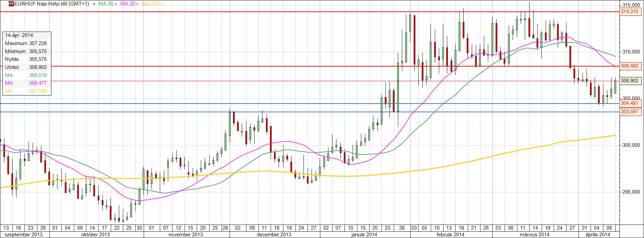Open the MA 20 indicator dropdown
This screenshot has width=644, height=238.
137,4
